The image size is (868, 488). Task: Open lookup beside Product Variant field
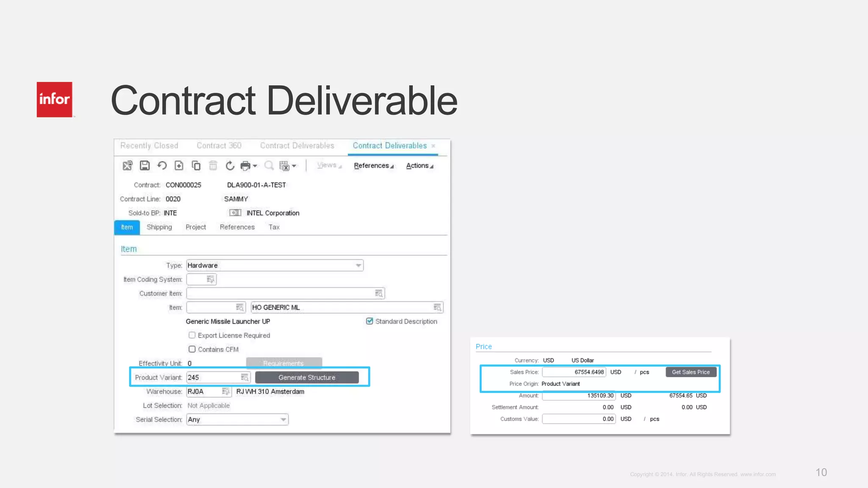(245, 377)
